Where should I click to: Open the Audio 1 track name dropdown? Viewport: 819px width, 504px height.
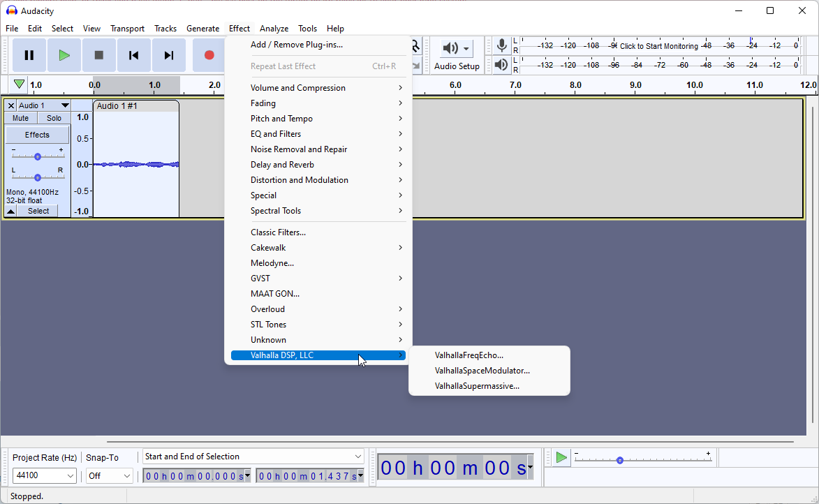point(65,105)
